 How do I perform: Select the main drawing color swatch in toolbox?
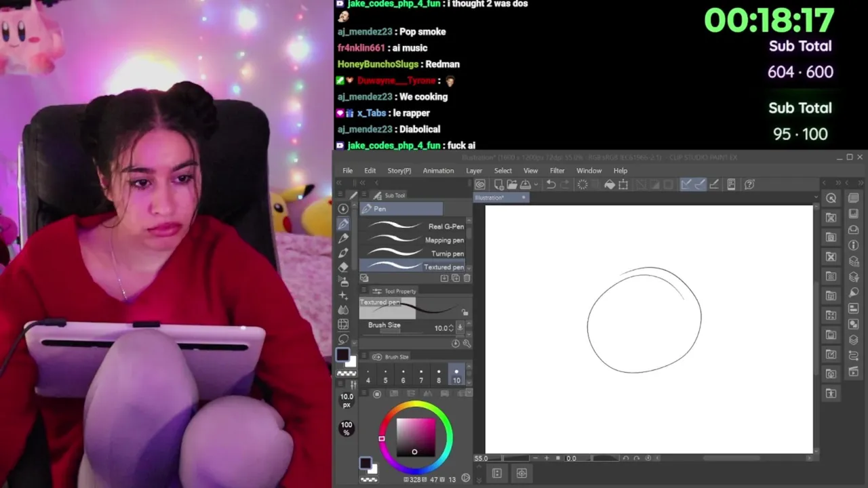click(342, 355)
